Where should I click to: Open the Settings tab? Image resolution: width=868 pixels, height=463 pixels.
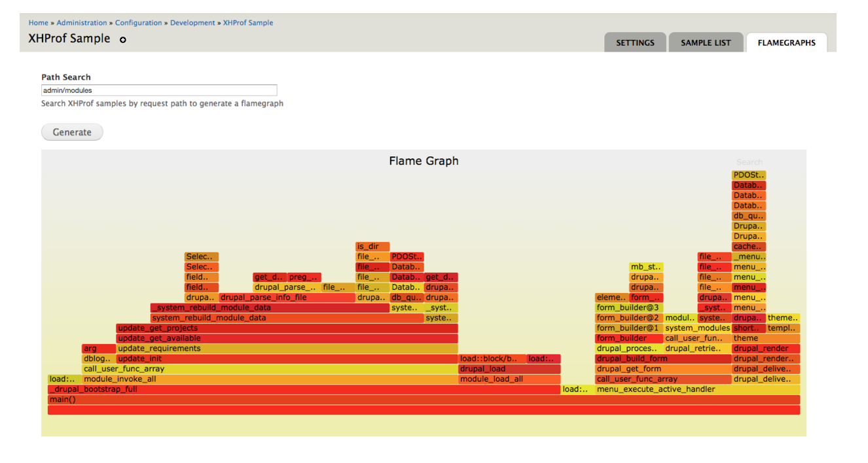(x=635, y=43)
